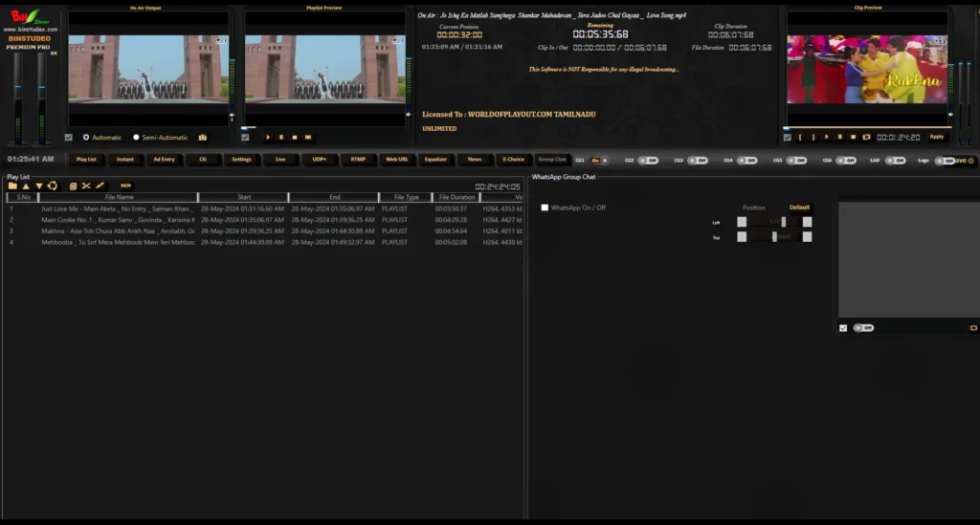Turn on the Logo switch
Image resolution: width=980 pixels, height=525 pixels.
click(x=945, y=161)
